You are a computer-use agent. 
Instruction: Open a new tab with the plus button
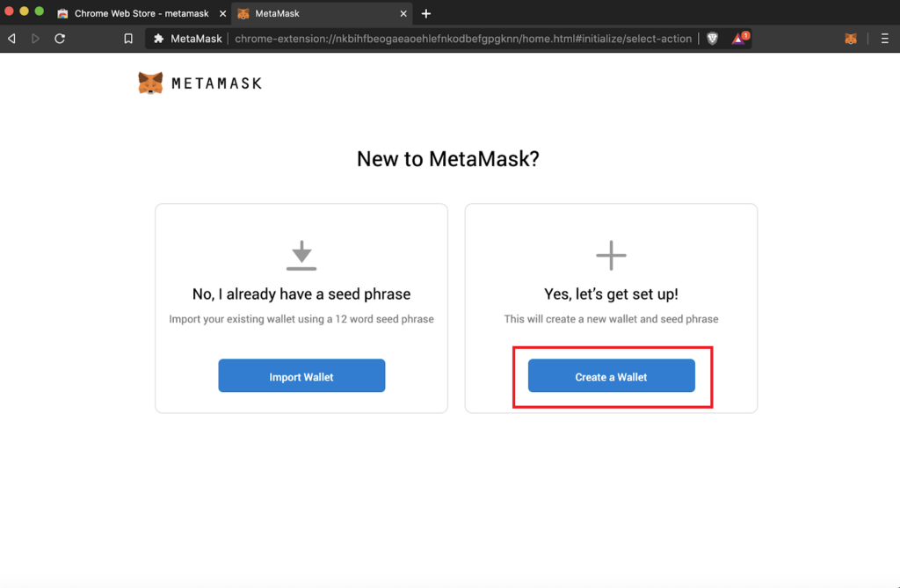pos(425,13)
